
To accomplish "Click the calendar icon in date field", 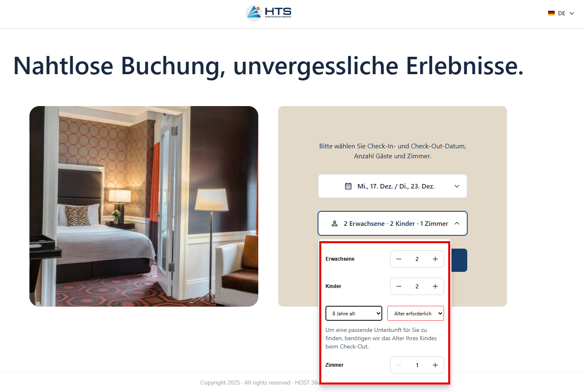I will (348, 186).
